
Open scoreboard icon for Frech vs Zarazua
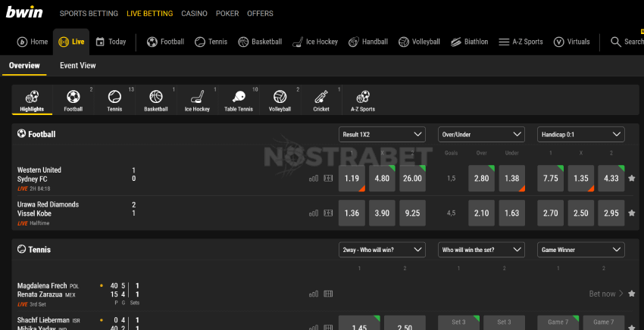click(x=328, y=294)
